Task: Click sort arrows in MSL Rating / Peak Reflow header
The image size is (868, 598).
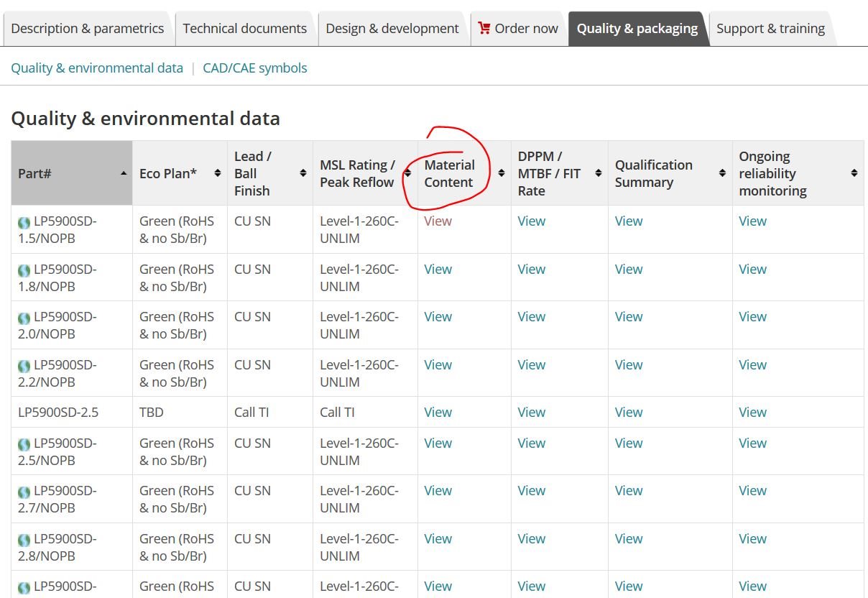Action: (x=407, y=173)
